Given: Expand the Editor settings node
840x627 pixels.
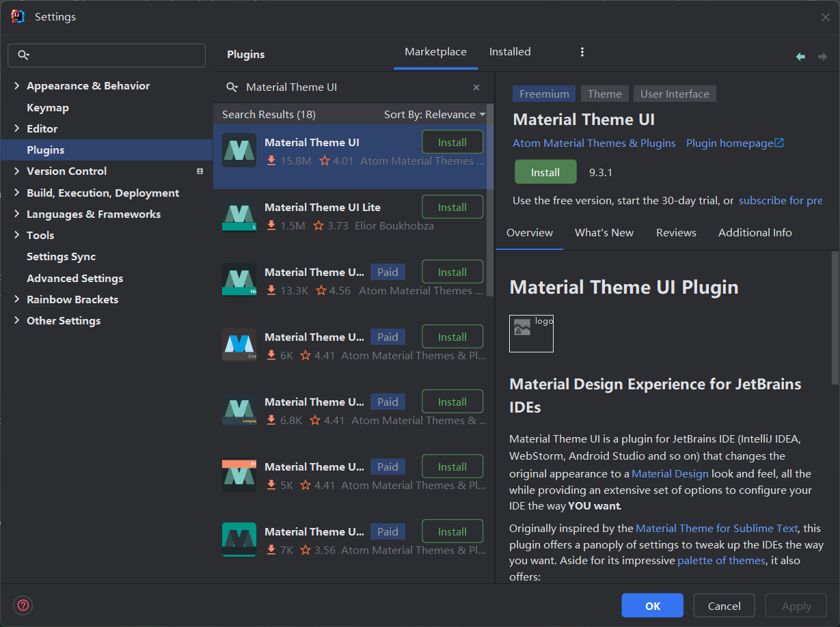Looking at the screenshot, I should pyautogui.click(x=17, y=129).
